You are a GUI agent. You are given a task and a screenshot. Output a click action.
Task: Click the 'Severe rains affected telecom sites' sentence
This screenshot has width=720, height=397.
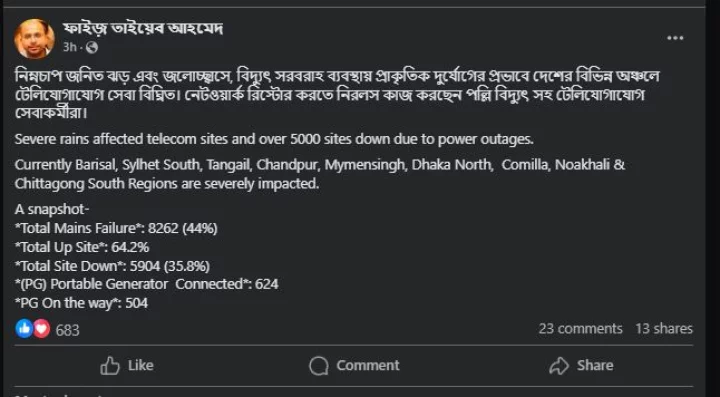274,139
